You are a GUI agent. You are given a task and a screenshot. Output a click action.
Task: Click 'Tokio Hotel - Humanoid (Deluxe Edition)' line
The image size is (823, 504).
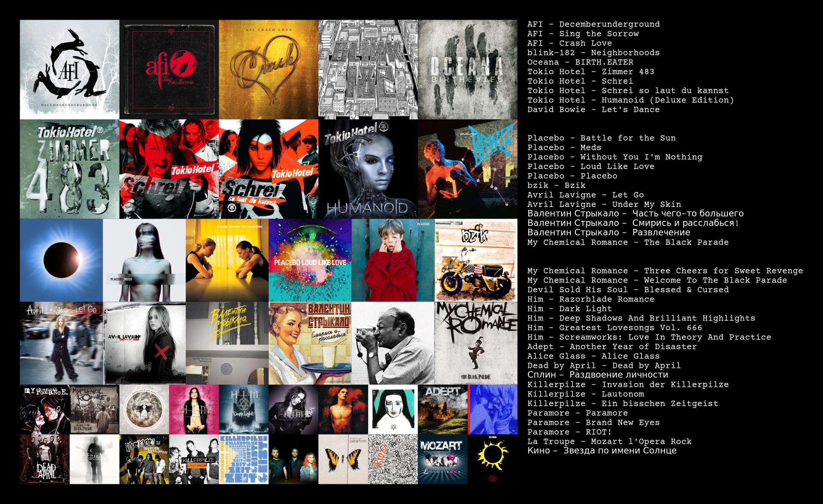pyautogui.click(x=631, y=100)
